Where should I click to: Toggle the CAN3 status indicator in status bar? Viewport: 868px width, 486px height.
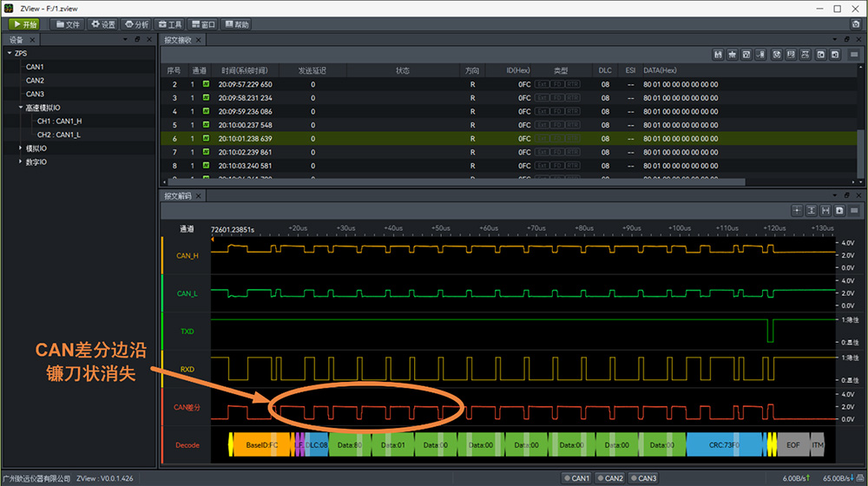tap(642, 478)
